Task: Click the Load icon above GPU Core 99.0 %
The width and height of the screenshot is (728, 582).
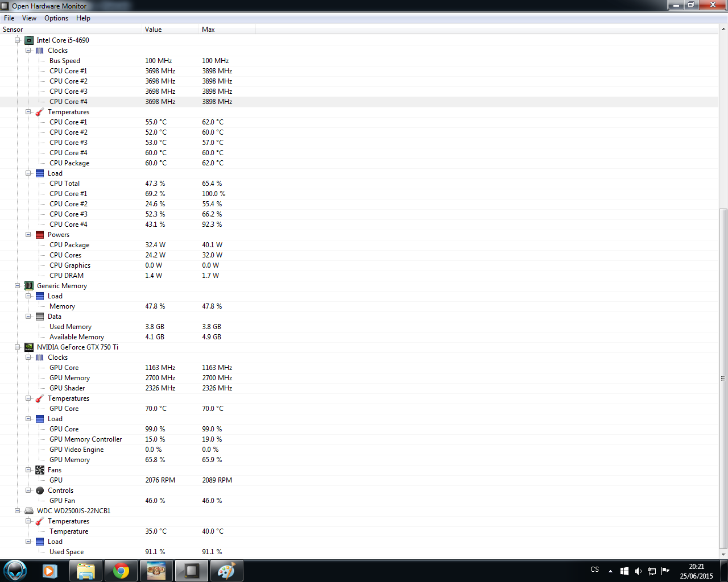Action: pos(40,419)
